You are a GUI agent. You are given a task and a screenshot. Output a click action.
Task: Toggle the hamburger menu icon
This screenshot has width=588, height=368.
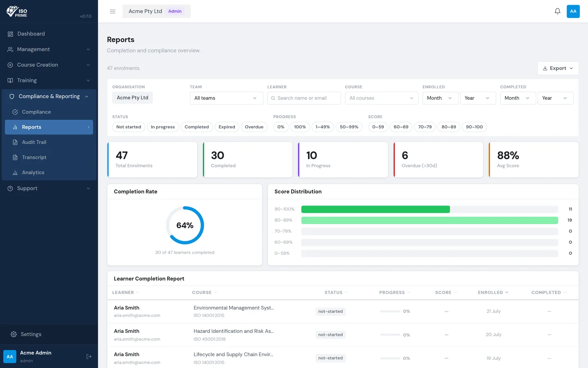(113, 11)
